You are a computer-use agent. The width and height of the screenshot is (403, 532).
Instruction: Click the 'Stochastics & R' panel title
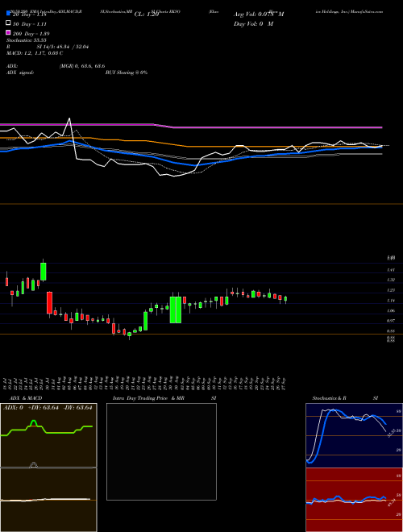(x=329, y=398)
